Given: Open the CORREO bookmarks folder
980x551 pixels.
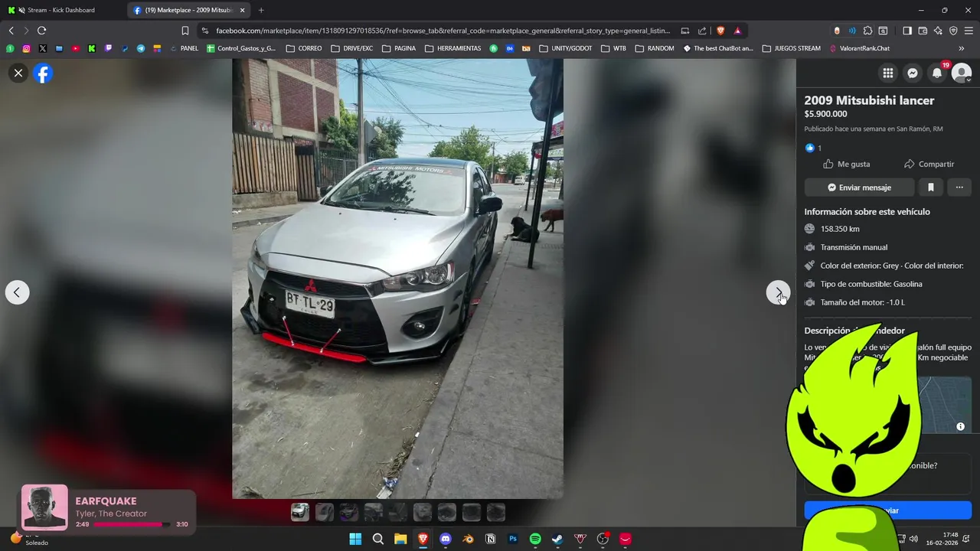Looking at the screenshot, I should click(304, 48).
